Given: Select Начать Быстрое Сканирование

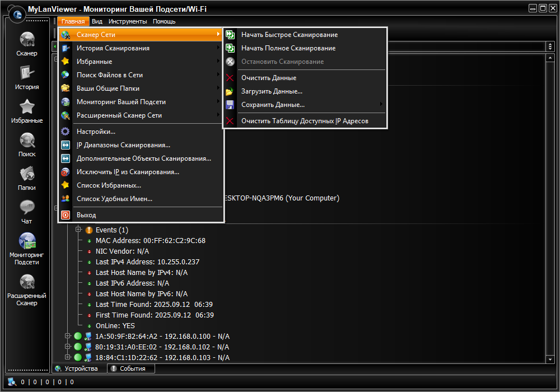Looking at the screenshot, I should click(x=305, y=35).
